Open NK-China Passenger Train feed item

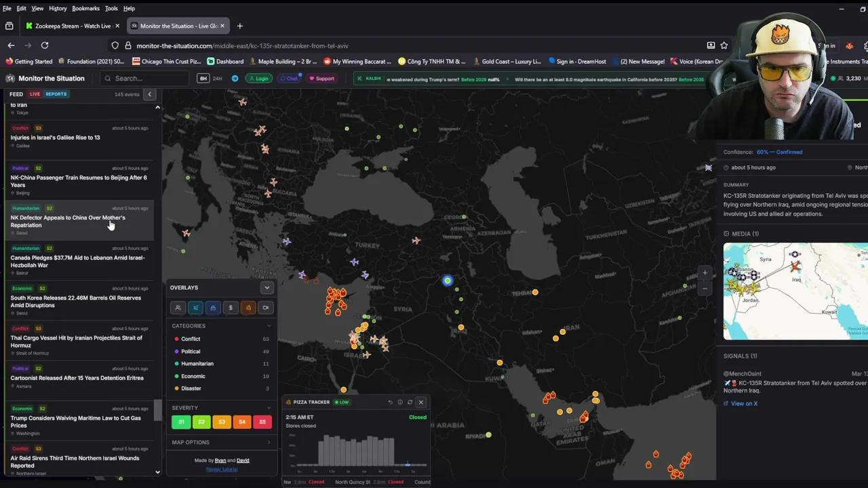tap(79, 180)
